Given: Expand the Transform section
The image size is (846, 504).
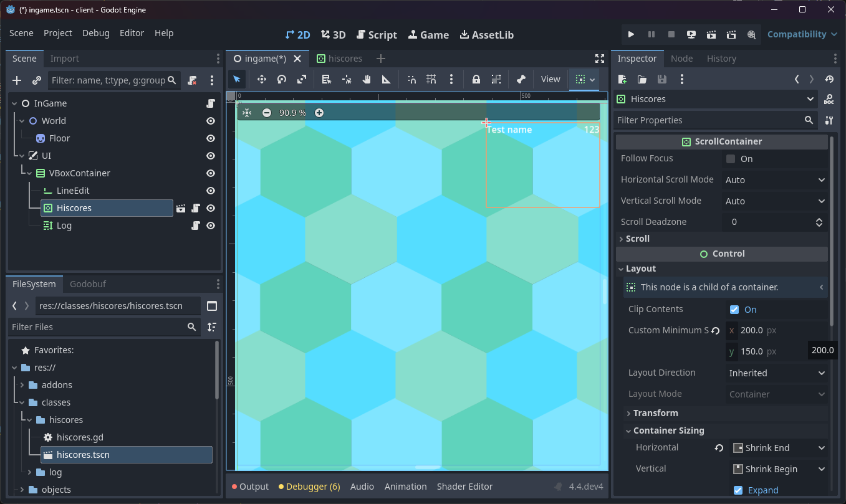Looking at the screenshot, I should click(726, 413).
